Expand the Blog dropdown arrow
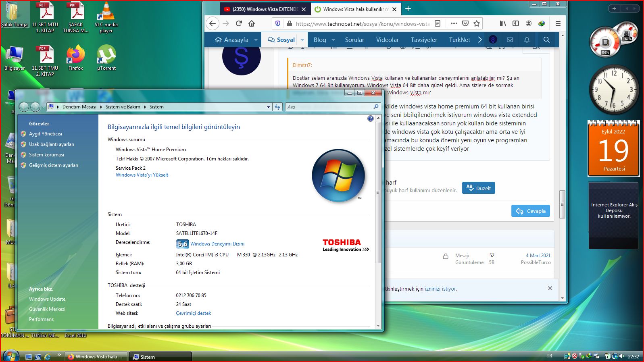Viewport: 644px width, 362px height. coord(333,40)
